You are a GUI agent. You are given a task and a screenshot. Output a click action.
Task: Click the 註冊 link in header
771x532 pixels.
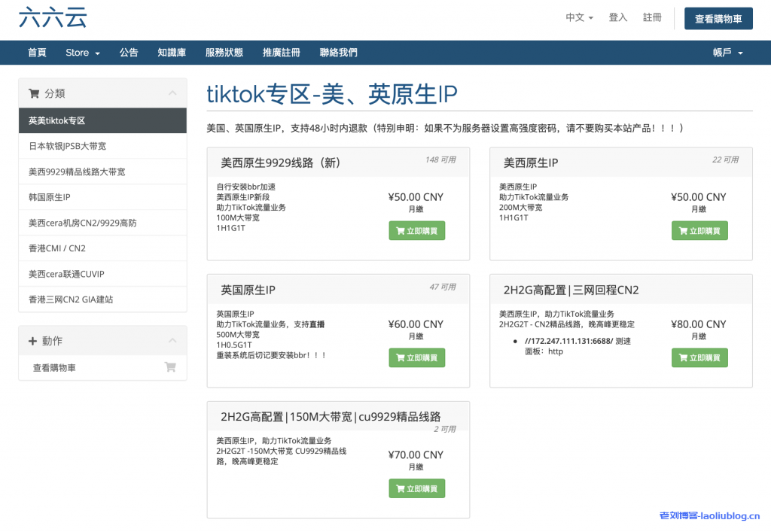click(652, 17)
